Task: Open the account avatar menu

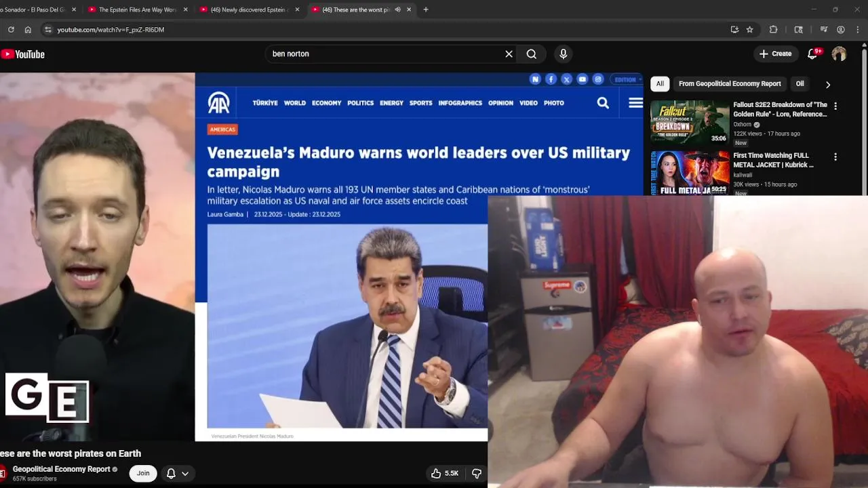Action: pyautogui.click(x=839, y=54)
